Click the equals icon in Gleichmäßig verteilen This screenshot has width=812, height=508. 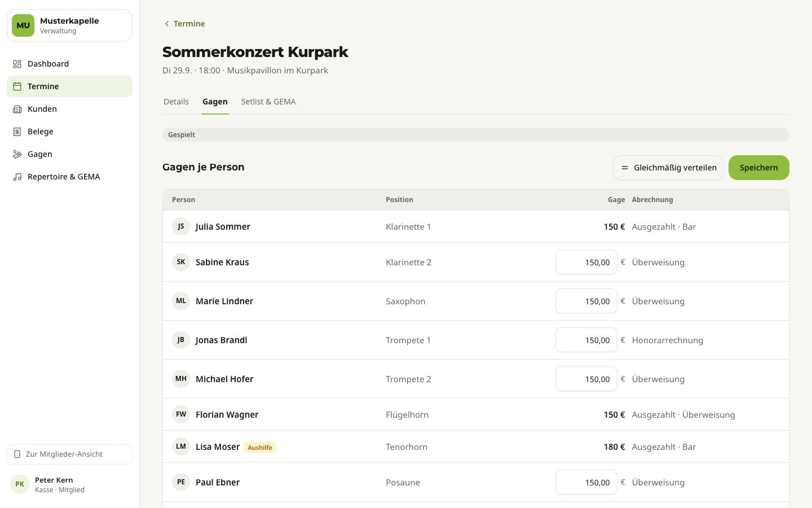pyautogui.click(x=625, y=168)
